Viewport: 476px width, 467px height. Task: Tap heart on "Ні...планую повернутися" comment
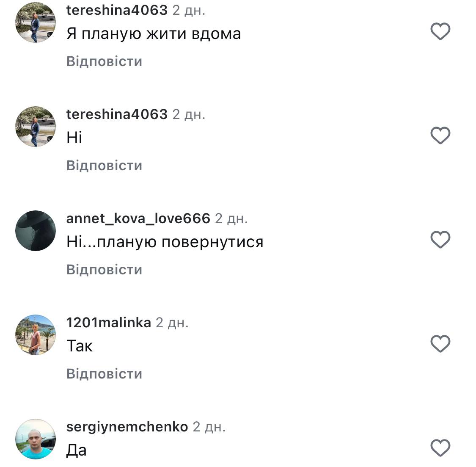(440, 239)
